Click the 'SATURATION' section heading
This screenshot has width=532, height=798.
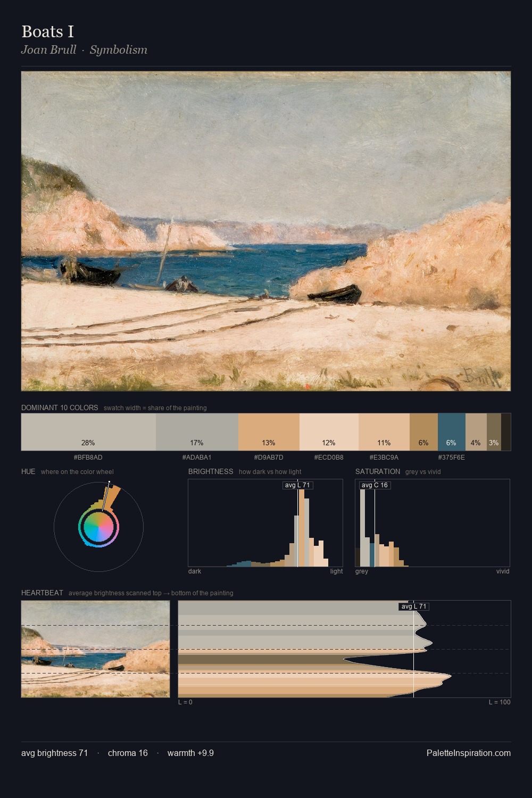click(378, 471)
